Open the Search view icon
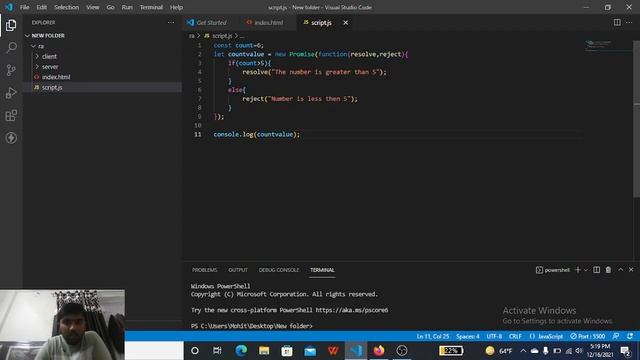Image resolution: width=640 pixels, height=360 pixels. click(11, 47)
